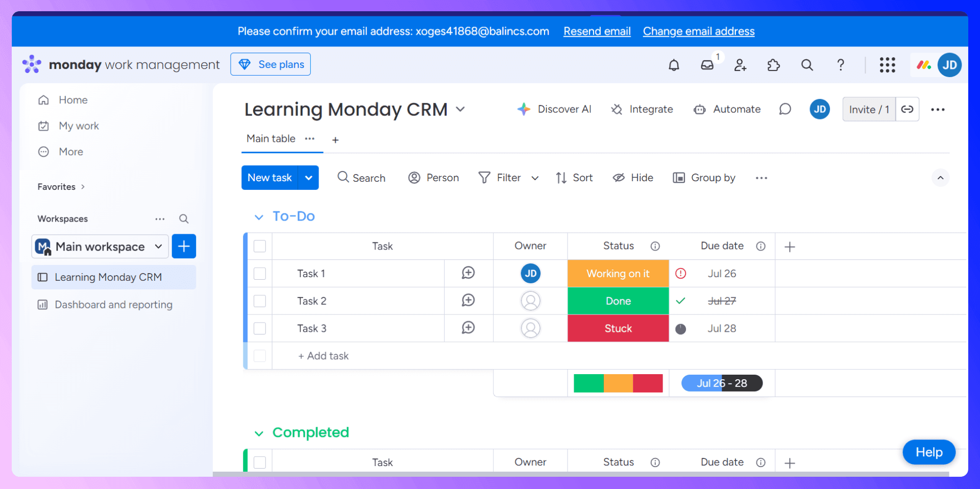
Task: Click the Invite / 1 button
Action: 869,109
